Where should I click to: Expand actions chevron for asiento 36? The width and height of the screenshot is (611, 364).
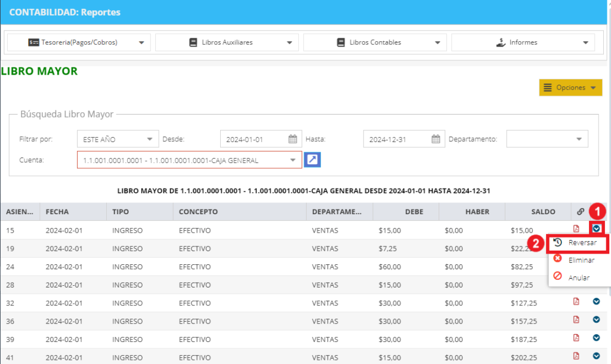(596, 320)
